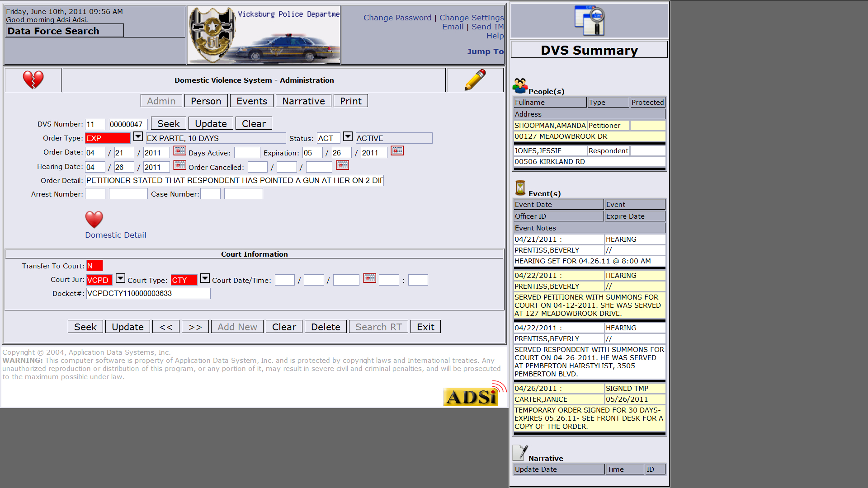Open Order Date calendar picker

(x=179, y=151)
